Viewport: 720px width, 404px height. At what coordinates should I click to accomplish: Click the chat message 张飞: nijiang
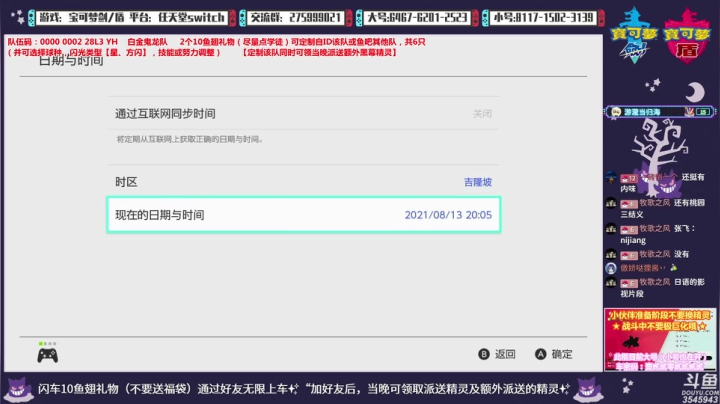[654, 234]
